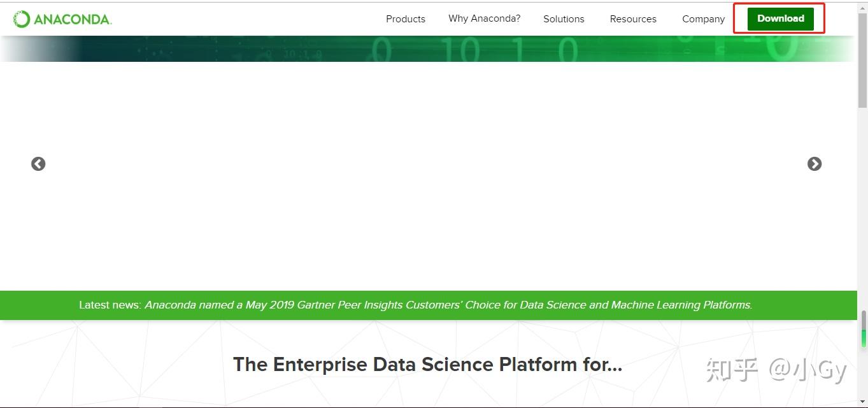Click the Anaconda ring logo icon

click(x=22, y=19)
